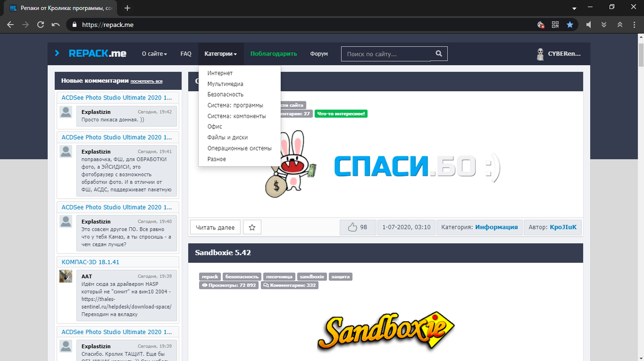Click the star icon to bookmark the post
Viewport: 644px width, 361px height.
252,227
